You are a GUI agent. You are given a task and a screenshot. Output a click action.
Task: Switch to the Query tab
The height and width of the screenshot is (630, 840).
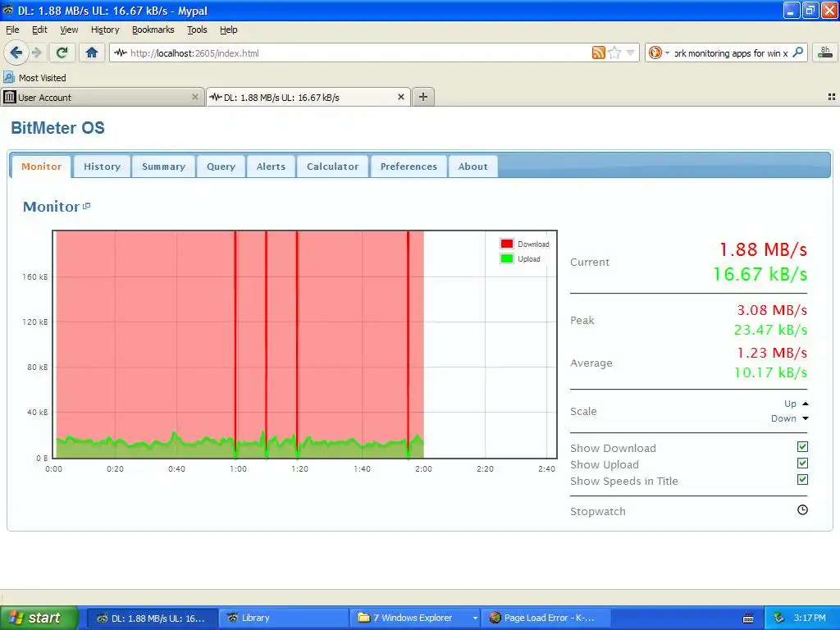click(221, 167)
